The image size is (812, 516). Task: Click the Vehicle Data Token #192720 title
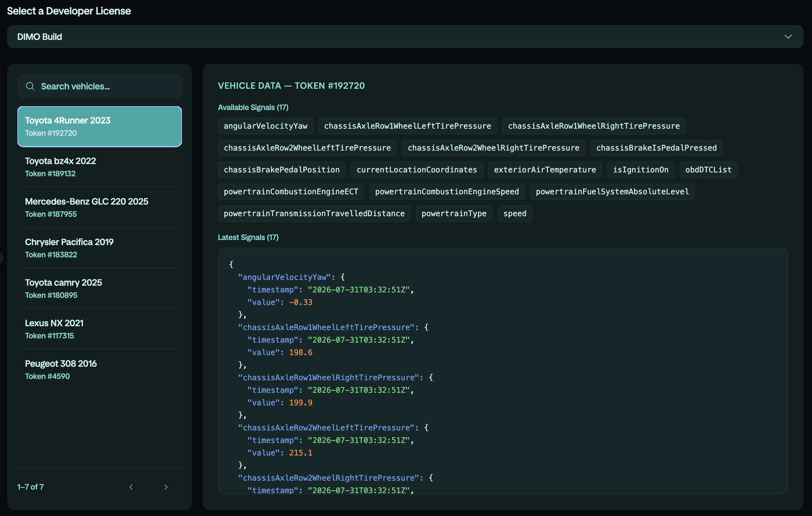(291, 86)
